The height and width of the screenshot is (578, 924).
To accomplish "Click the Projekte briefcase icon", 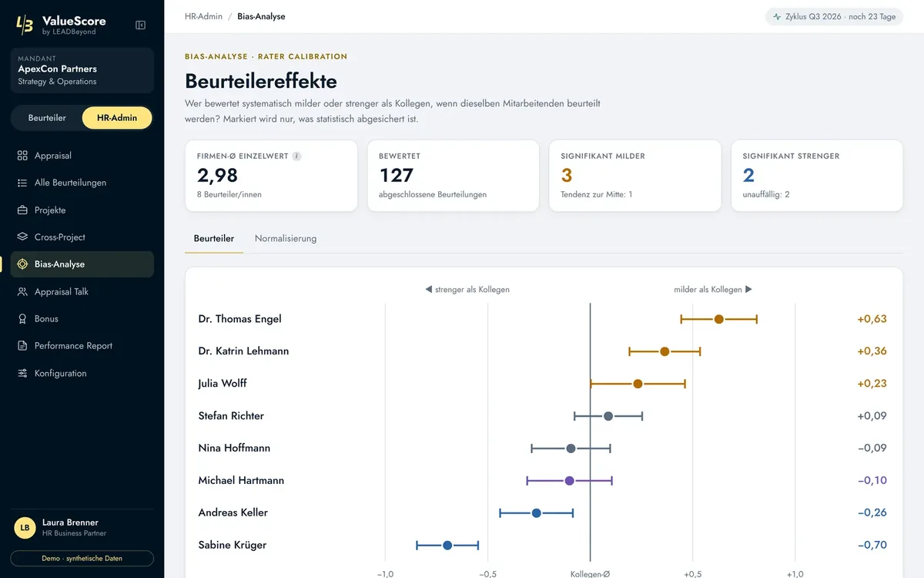I will (22, 210).
